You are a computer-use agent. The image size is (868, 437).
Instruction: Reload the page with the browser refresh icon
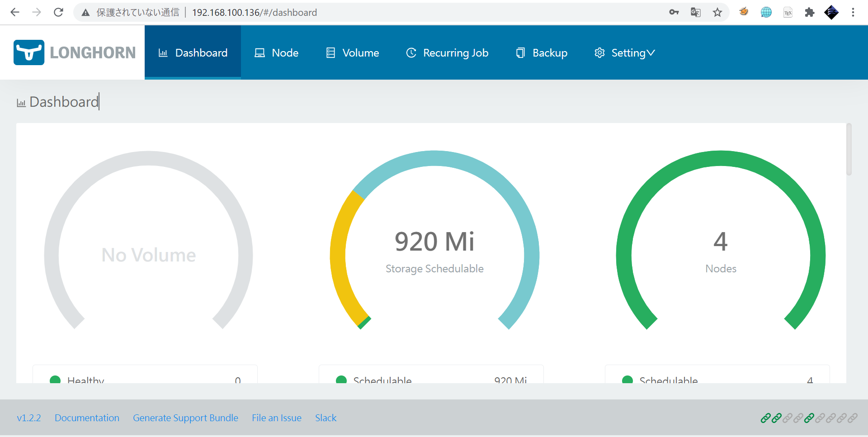coord(58,12)
